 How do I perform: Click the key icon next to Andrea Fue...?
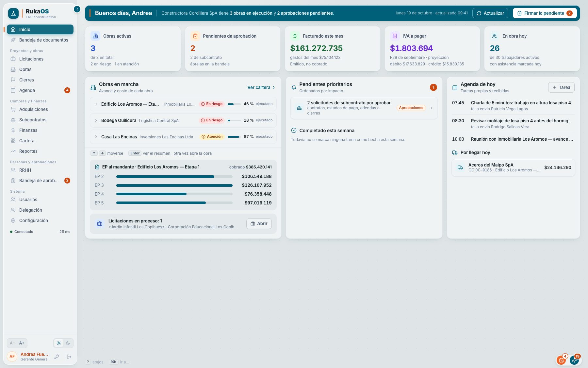57,357
